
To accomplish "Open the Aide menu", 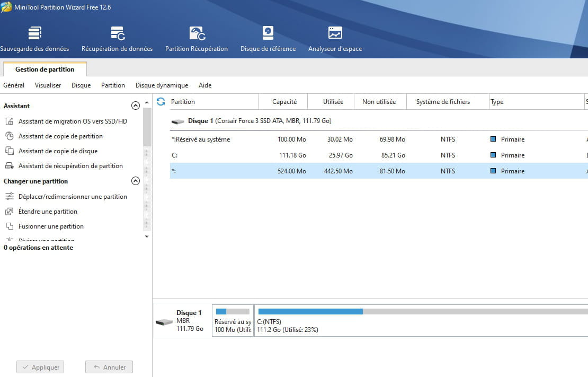I will [205, 85].
